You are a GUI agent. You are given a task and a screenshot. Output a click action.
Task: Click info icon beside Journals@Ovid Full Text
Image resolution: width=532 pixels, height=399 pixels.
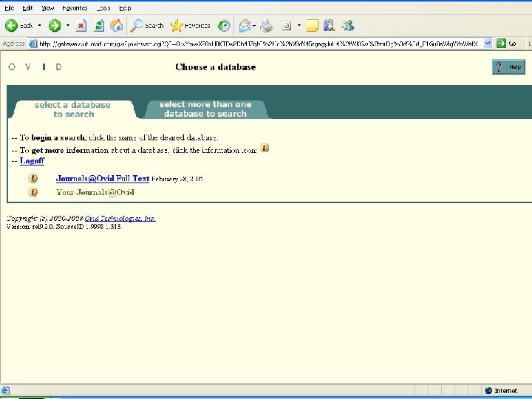[x=33, y=178]
